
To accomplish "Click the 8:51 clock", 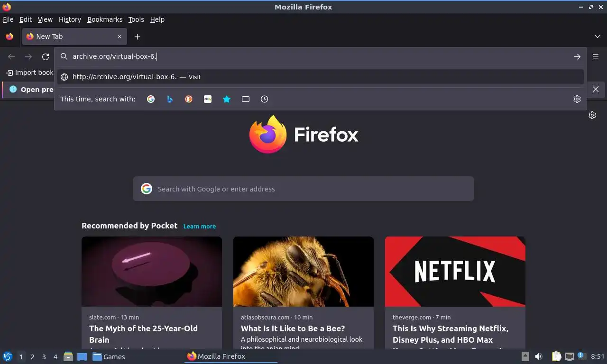I will pyautogui.click(x=598, y=356).
